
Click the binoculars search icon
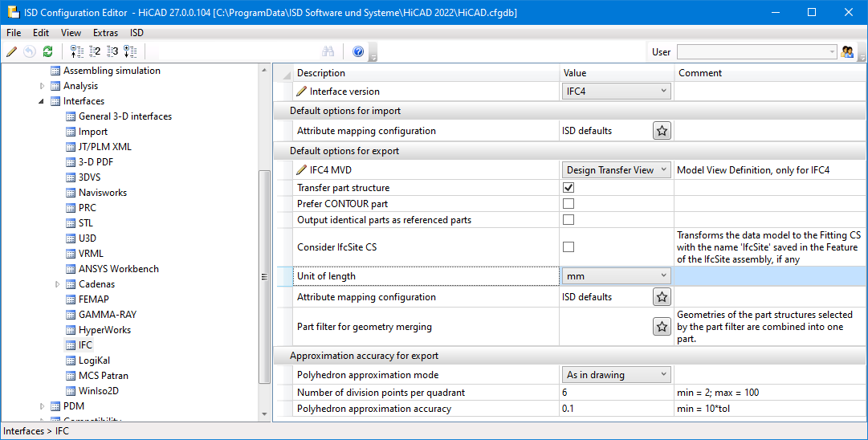tap(328, 51)
